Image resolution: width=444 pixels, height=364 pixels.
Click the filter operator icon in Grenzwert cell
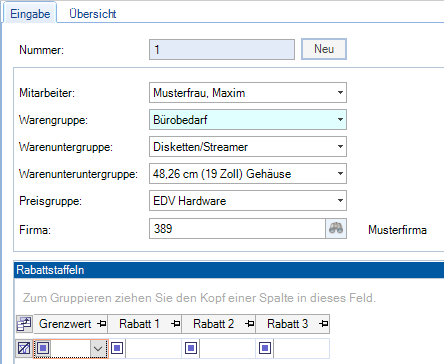43,349
